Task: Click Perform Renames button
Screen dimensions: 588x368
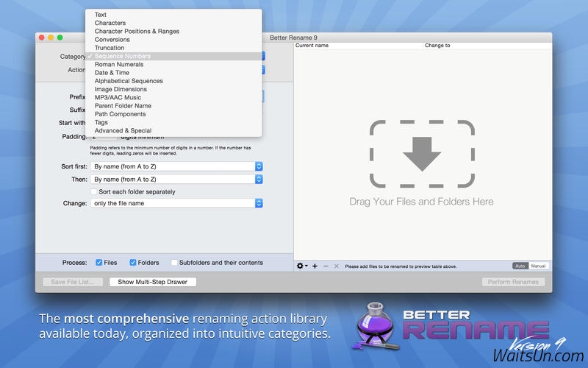Action: (x=513, y=282)
